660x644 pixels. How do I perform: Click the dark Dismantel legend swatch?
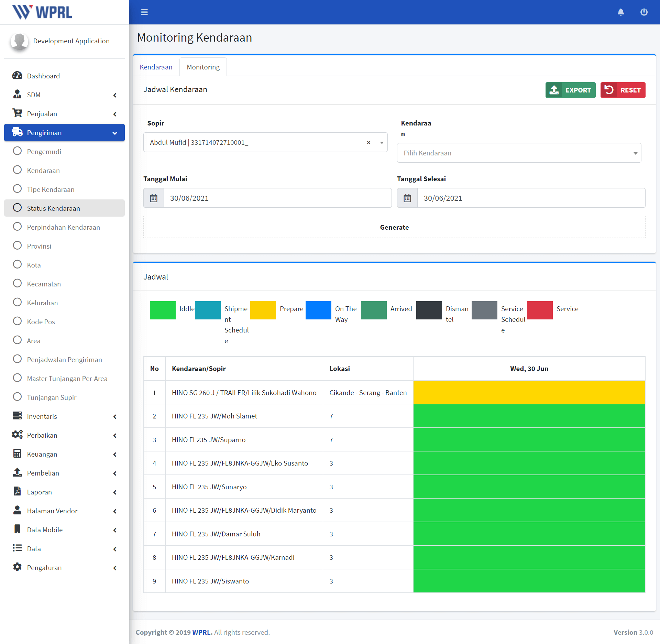pyautogui.click(x=429, y=310)
